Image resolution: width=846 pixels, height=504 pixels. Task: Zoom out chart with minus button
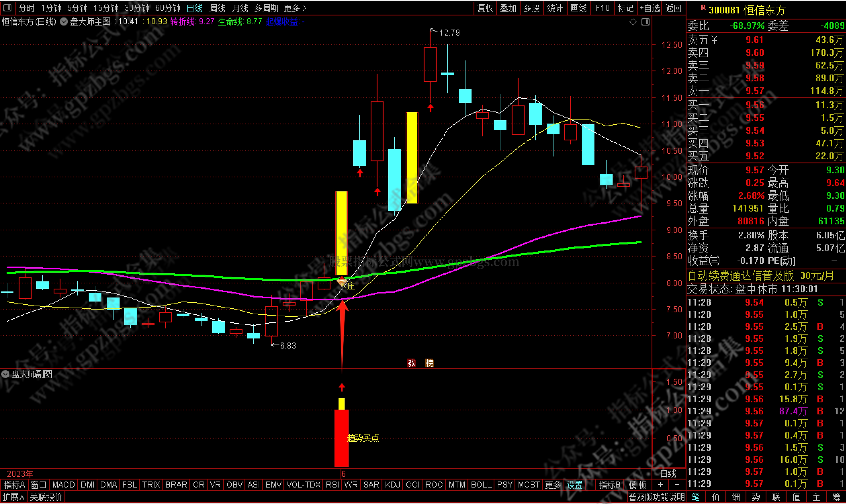pos(676,485)
